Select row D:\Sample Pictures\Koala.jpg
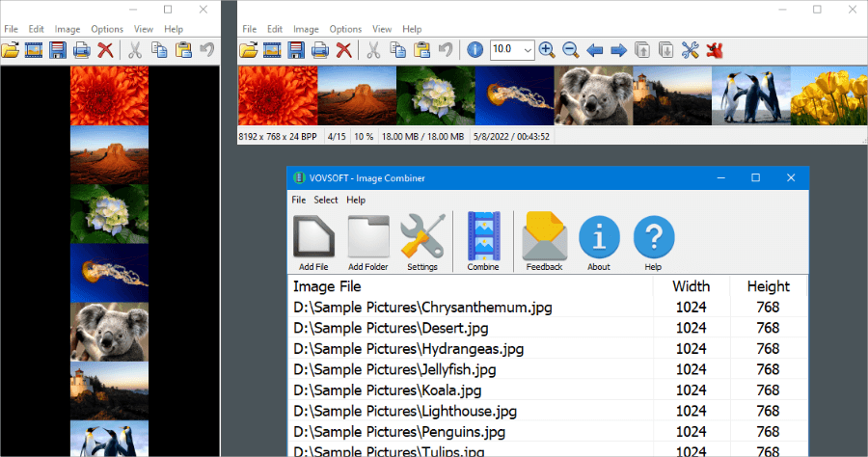868x457 pixels. pos(548,390)
